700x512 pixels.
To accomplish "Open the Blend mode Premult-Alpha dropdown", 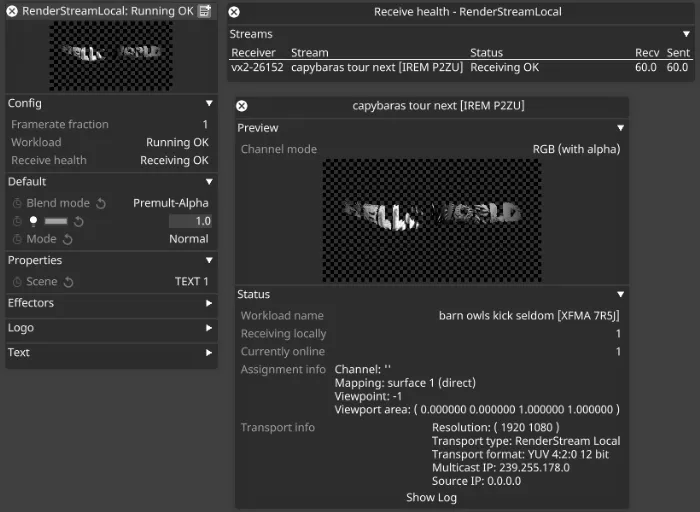I will [x=171, y=203].
